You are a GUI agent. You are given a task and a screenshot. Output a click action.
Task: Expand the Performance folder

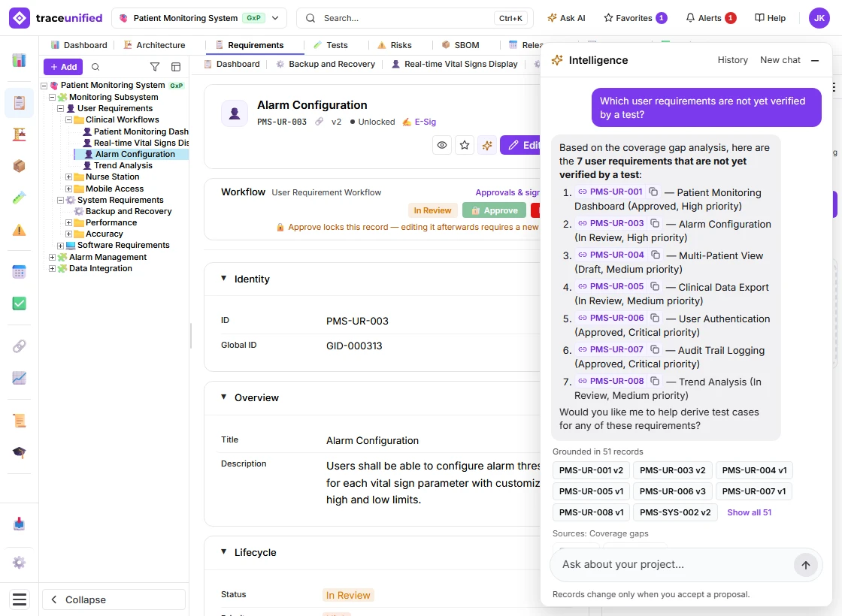point(68,222)
